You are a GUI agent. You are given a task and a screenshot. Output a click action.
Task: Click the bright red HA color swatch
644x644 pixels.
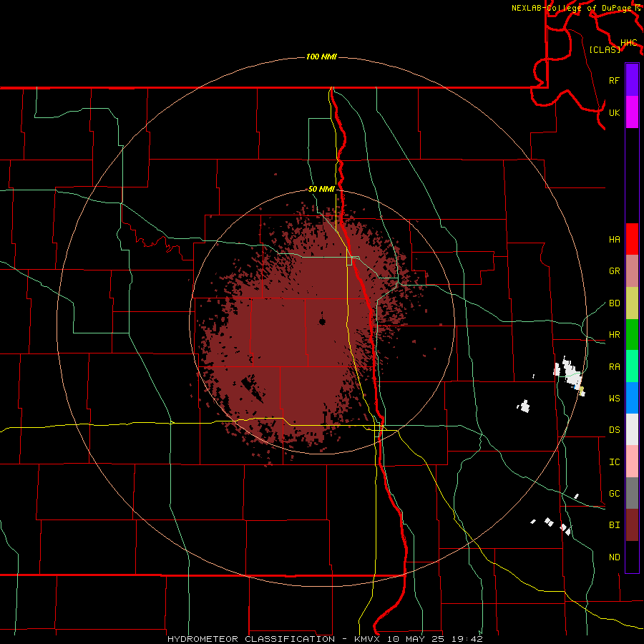click(632, 239)
